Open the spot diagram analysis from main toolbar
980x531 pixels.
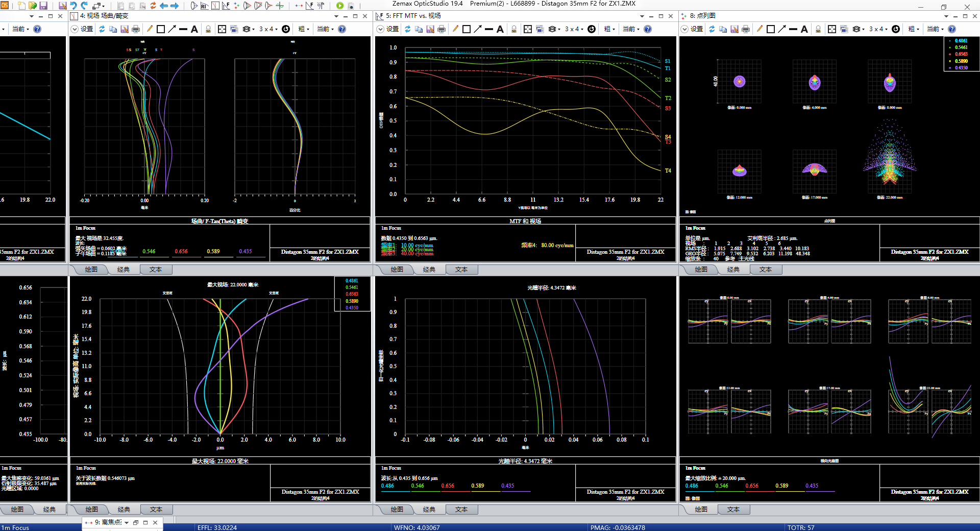(236, 6)
